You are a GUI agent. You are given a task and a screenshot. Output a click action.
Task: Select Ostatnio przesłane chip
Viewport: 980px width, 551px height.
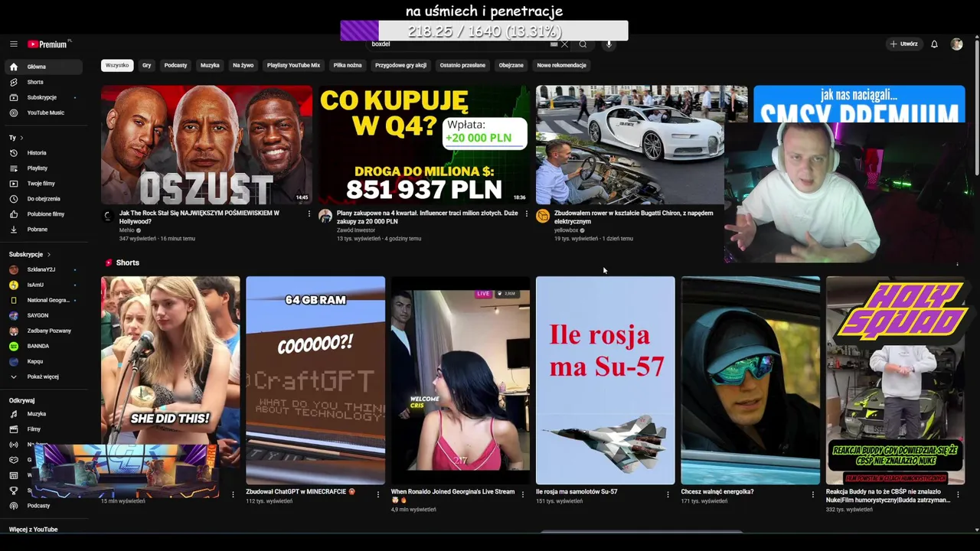[x=462, y=65]
